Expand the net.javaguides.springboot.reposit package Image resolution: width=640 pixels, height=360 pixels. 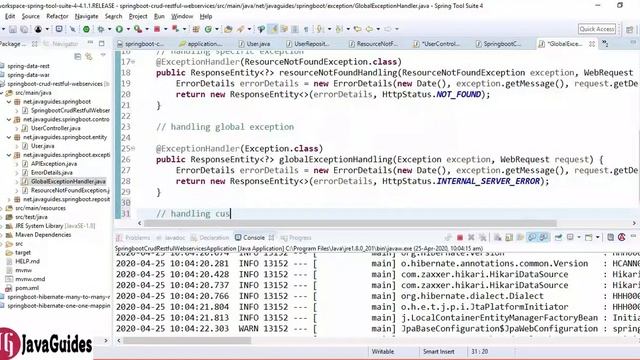9,199
